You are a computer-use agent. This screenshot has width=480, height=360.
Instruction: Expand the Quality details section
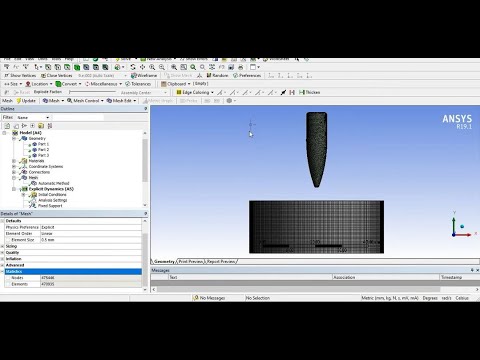pyautogui.click(x=3, y=252)
